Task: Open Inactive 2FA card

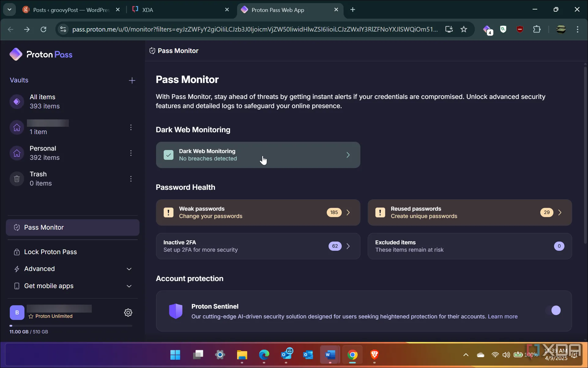Action: pyautogui.click(x=258, y=246)
